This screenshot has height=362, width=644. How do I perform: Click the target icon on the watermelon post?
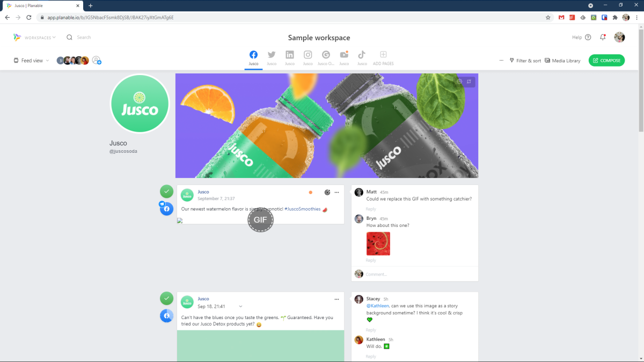(327, 192)
